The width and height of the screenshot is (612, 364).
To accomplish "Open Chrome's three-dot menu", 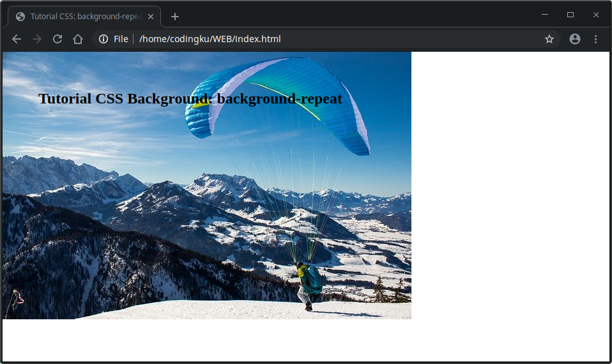I will coord(595,39).
